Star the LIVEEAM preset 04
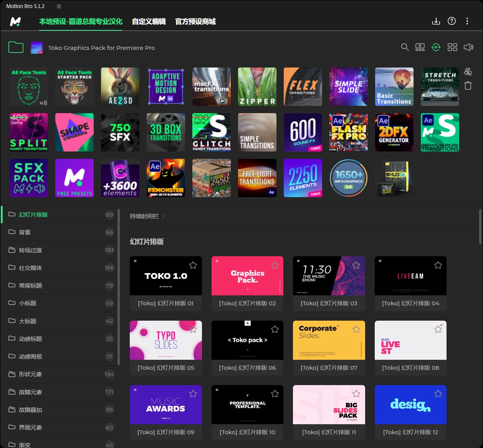Screen dimensions: 483x448 pos(438,265)
